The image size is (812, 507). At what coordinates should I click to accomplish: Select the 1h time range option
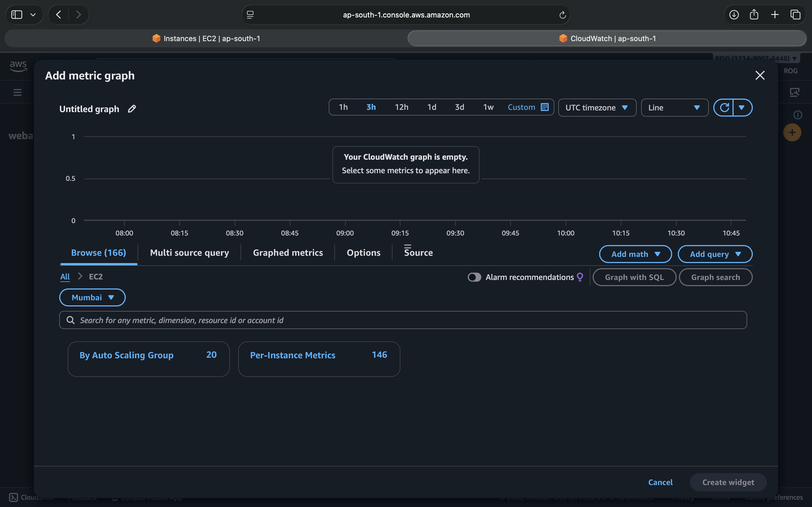(343, 107)
